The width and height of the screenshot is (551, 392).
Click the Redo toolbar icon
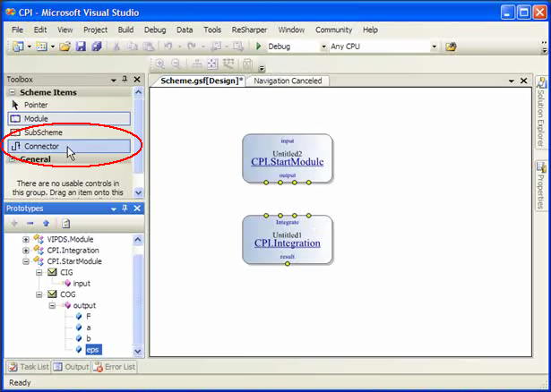point(191,47)
